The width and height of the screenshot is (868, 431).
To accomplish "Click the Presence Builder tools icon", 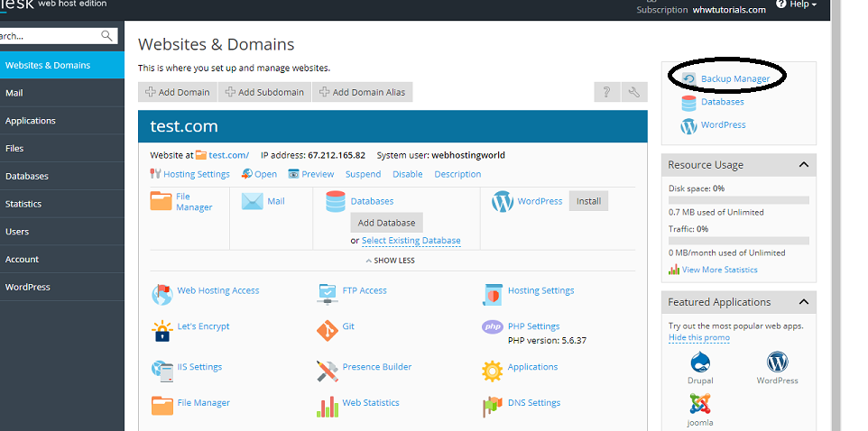I will click(327, 370).
